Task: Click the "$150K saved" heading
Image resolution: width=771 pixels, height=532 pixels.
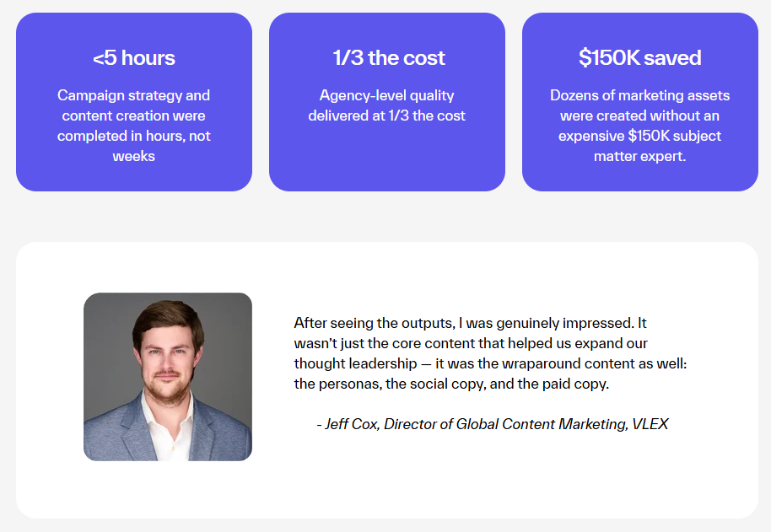Action: (639, 57)
